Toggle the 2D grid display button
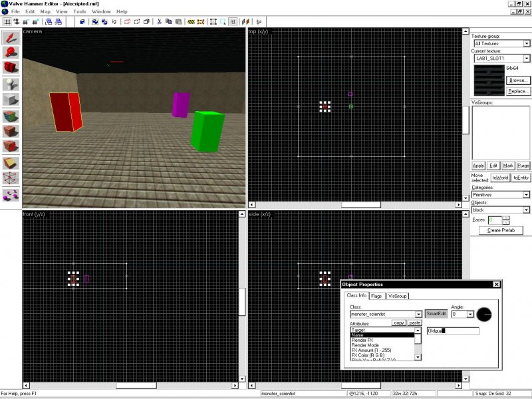 [x=6, y=21]
